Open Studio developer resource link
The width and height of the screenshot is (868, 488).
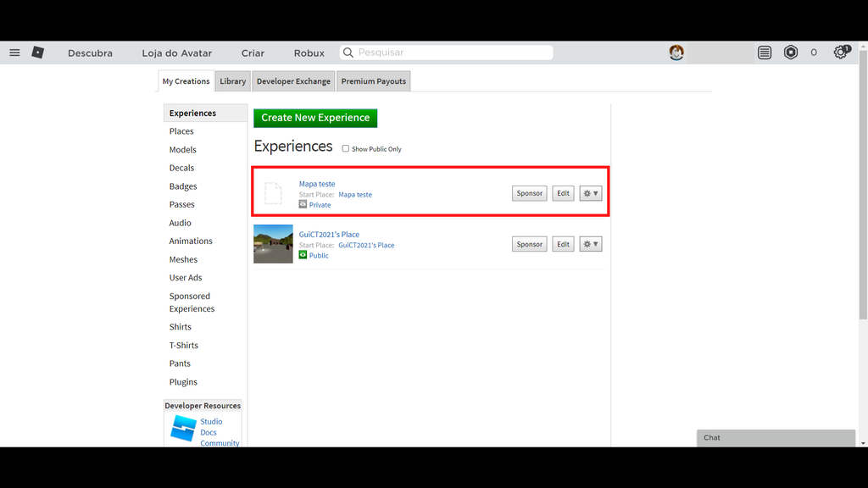pyautogui.click(x=211, y=422)
